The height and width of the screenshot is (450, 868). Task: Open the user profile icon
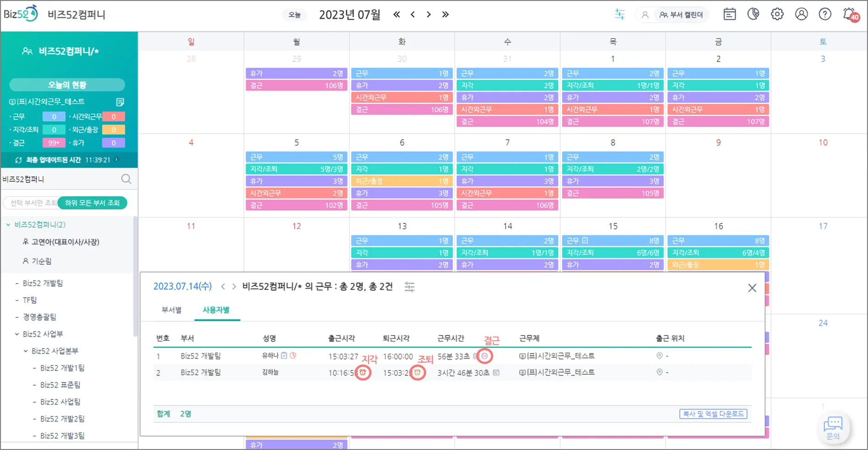(x=801, y=14)
